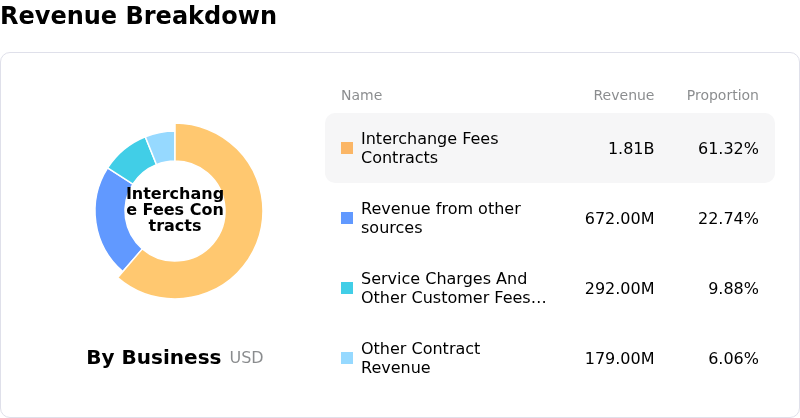Click the 22.74% proportion value
This screenshot has height=418, width=800.
(728, 218)
